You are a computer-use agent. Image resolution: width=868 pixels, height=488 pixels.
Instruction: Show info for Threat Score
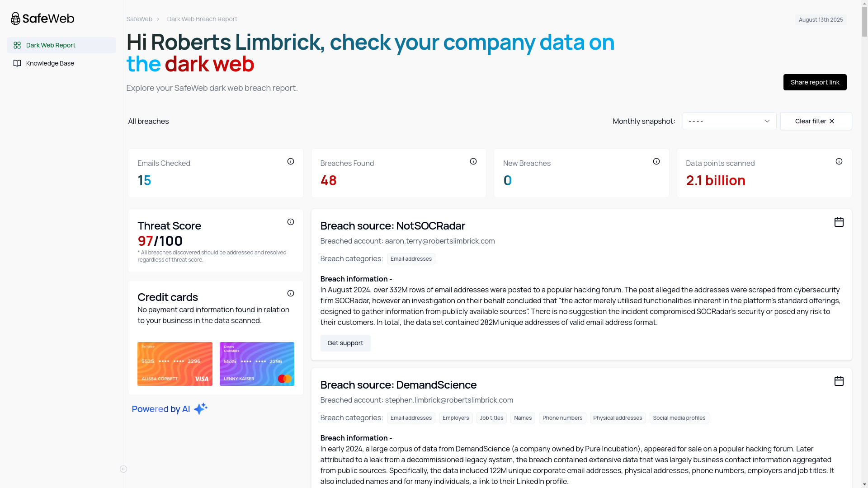[x=291, y=222]
